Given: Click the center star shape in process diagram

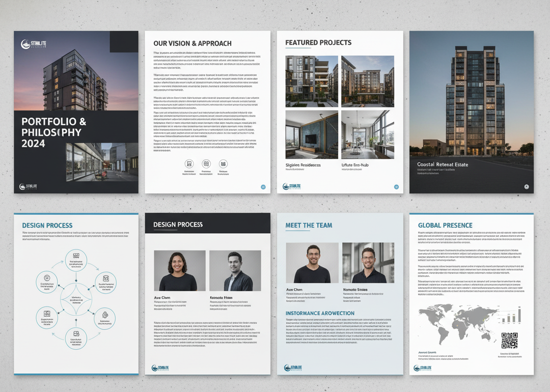Looking at the screenshot, I should click(x=76, y=298).
